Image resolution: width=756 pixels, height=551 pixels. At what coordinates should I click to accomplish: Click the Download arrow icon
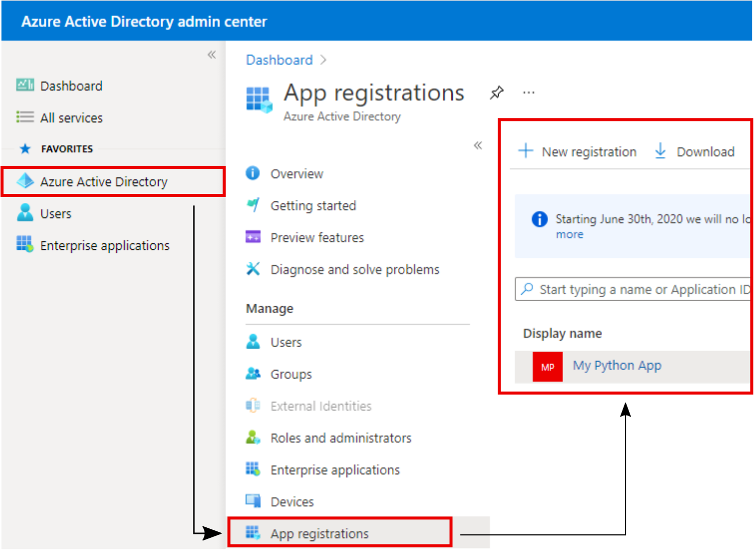[660, 151]
